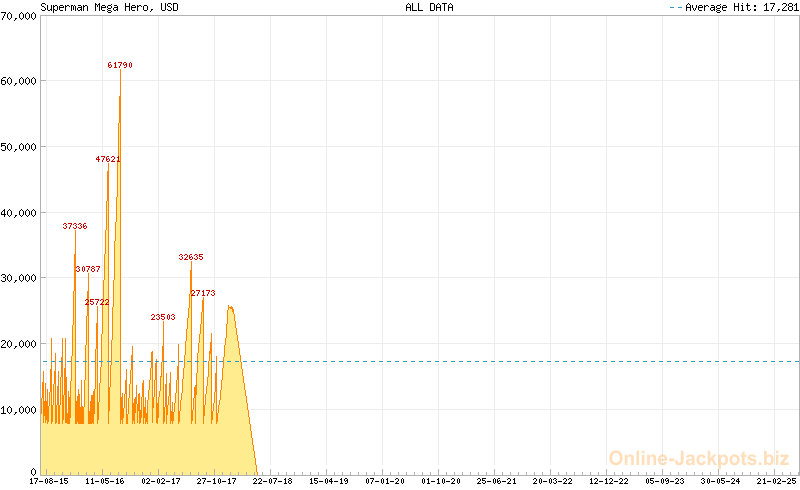Viewport: 800px width, 490px height.
Task: Click the 61790 peak value label
Action: pyautogui.click(x=120, y=65)
